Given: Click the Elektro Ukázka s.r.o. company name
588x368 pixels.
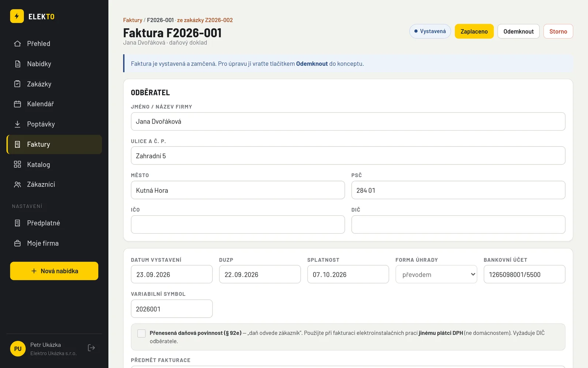Looking at the screenshot, I should point(53,353).
